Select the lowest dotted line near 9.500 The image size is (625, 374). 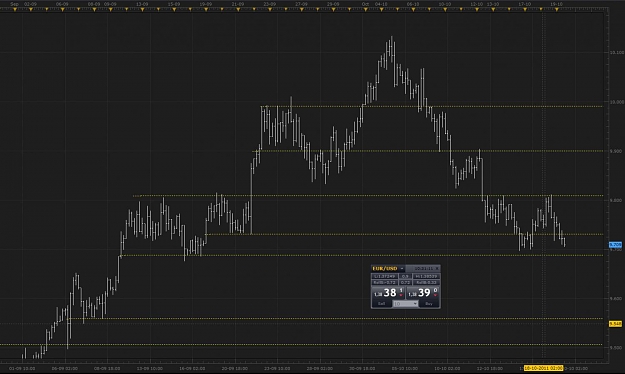click(x=301, y=344)
